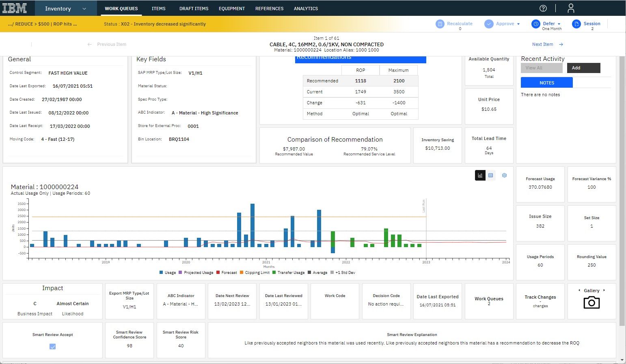Open the Defer dropdown arrow
This screenshot has width=626, height=364.
tap(559, 24)
